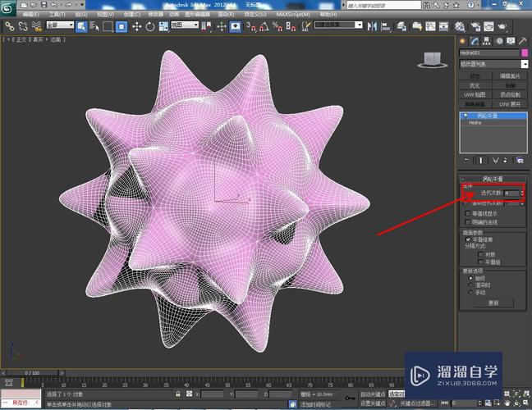Open the 全部 selection filter dropdown

[60, 25]
